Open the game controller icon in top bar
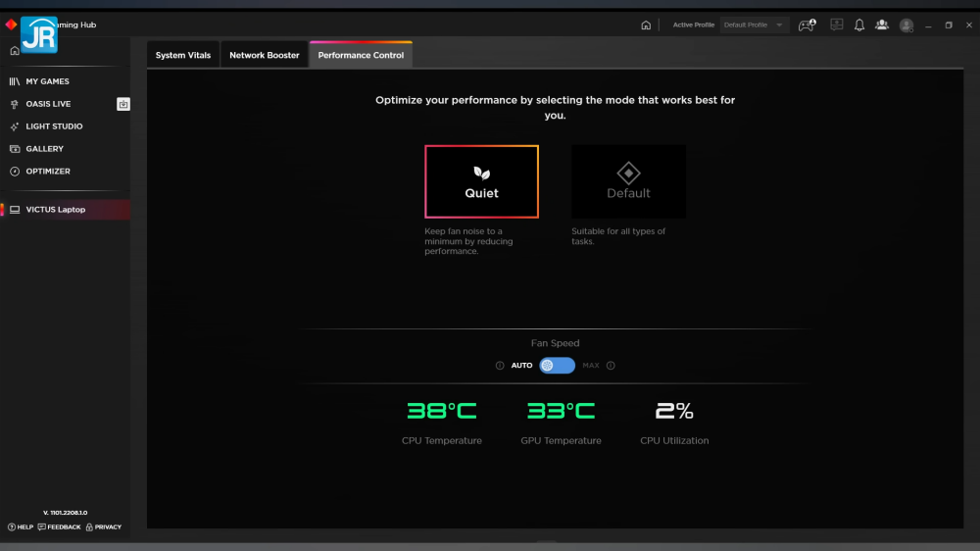The height and width of the screenshot is (551, 980). click(807, 25)
